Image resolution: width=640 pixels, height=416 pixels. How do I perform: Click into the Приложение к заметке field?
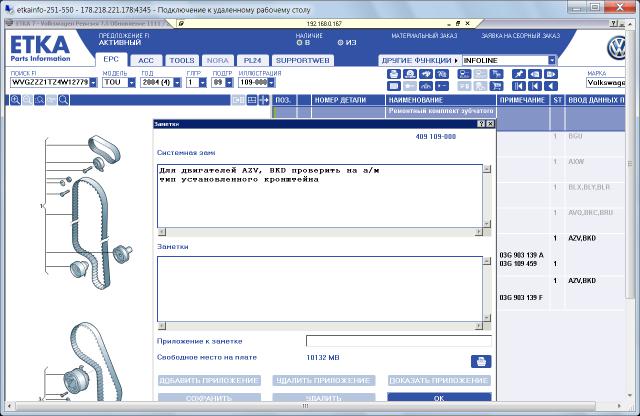398,341
